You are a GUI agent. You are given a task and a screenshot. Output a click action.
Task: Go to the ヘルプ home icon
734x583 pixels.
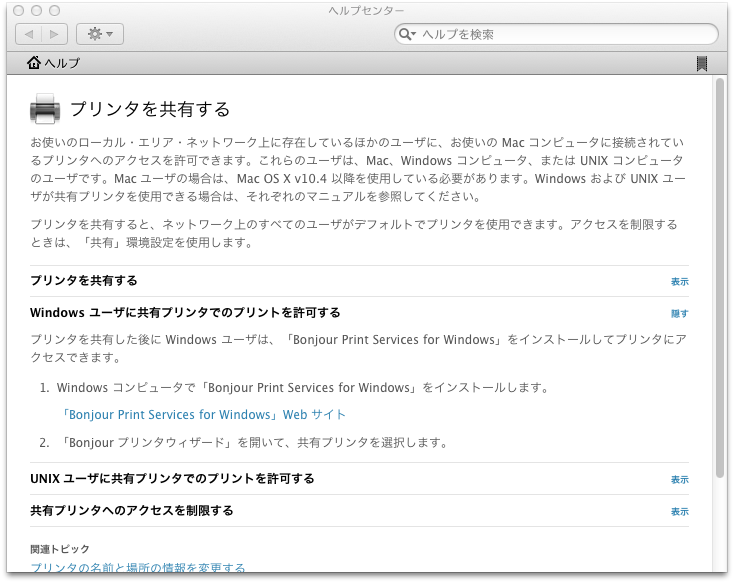34,62
